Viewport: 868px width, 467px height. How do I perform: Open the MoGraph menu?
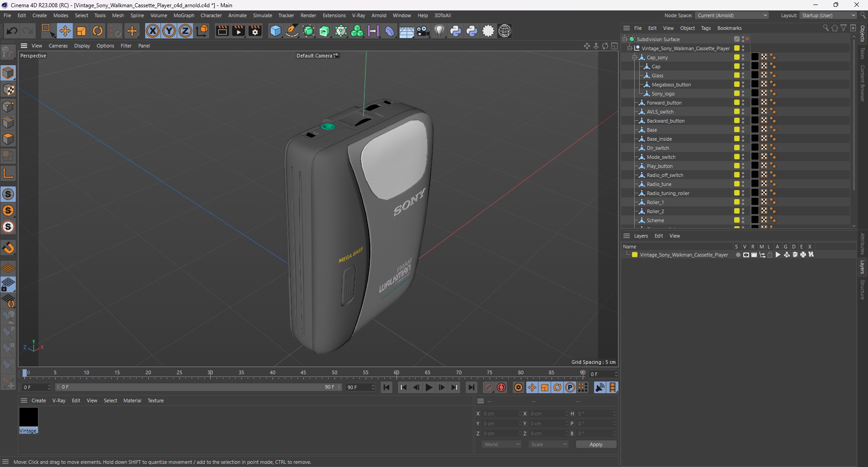tap(184, 15)
